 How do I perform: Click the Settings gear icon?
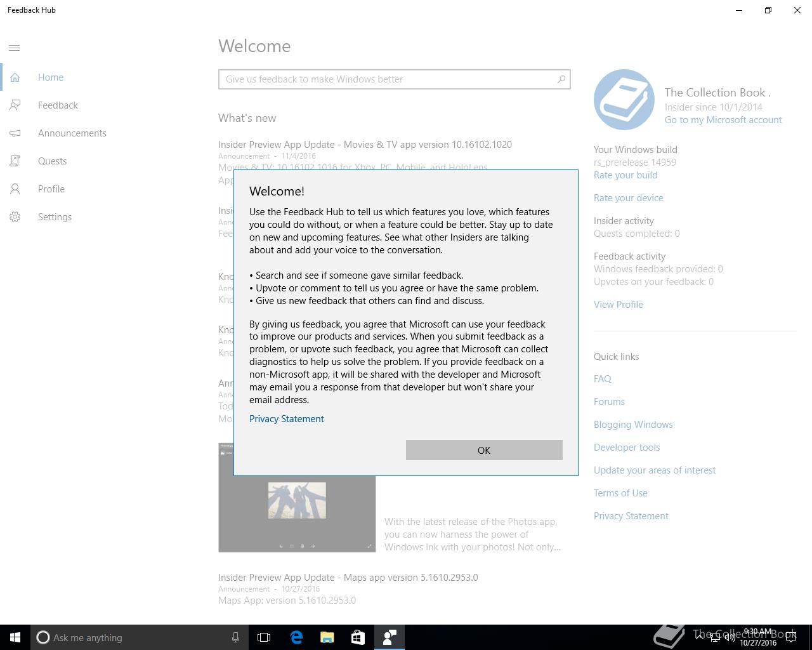[15, 217]
